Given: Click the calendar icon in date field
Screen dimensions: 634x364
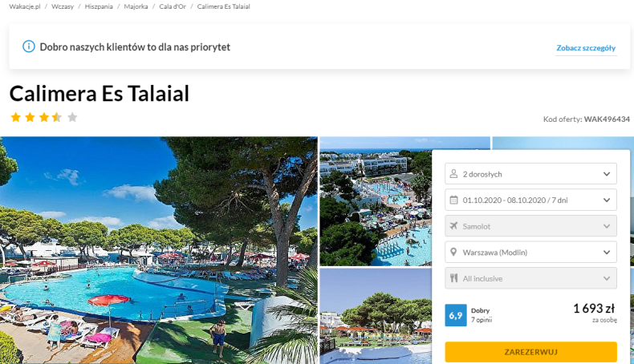Looking at the screenshot, I should [453, 200].
